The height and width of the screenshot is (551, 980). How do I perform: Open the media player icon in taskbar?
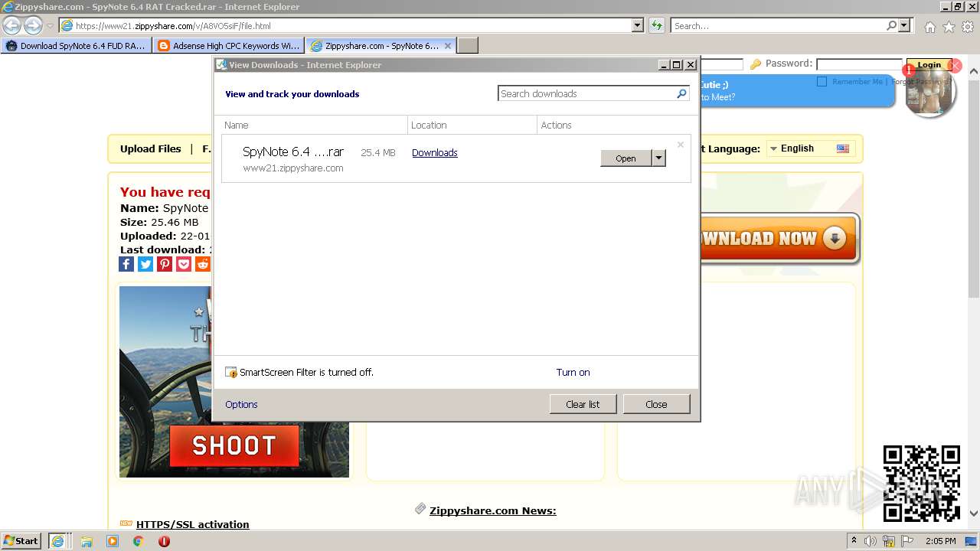[x=113, y=541]
